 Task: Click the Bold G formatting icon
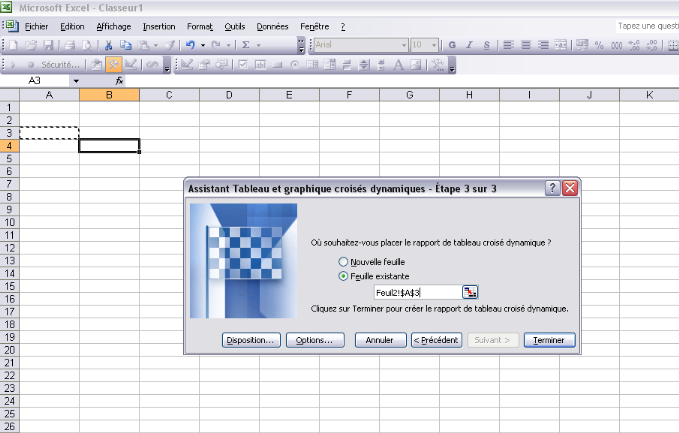pyautogui.click(x=452, y=45)
